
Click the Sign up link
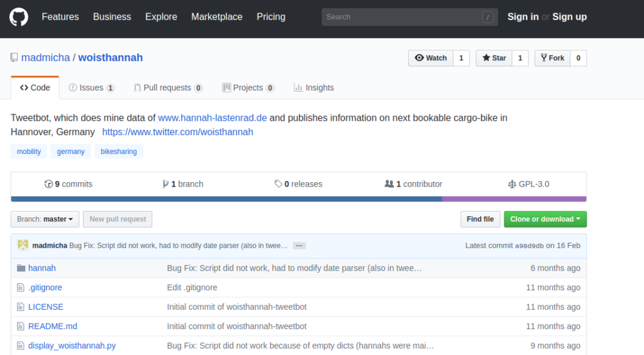(569, 17)
